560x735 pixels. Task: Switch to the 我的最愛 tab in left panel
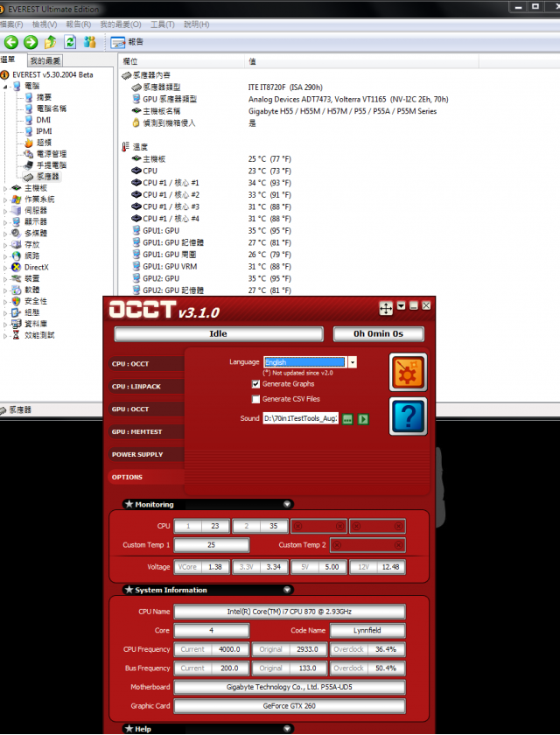45,60
